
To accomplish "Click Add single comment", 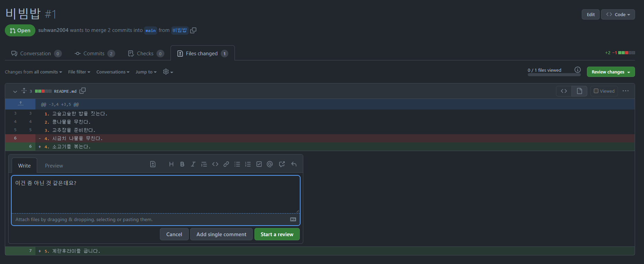I will (221, 234).
